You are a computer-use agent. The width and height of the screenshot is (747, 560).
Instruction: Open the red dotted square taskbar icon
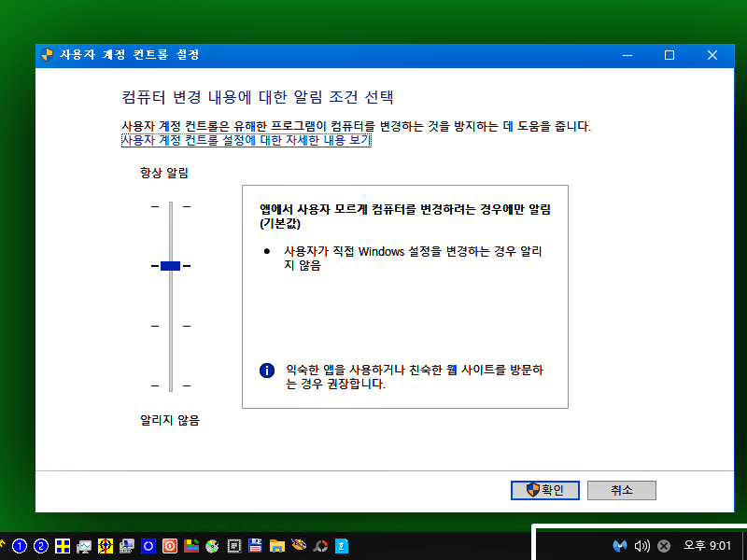coord(234,546)
